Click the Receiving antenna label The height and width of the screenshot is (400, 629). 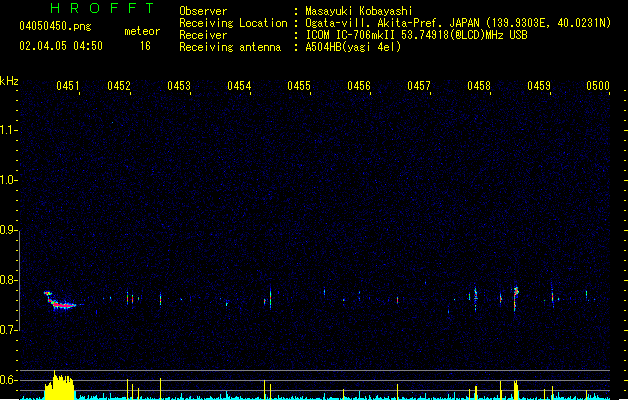pyautogui.click(x=230, y=47)
